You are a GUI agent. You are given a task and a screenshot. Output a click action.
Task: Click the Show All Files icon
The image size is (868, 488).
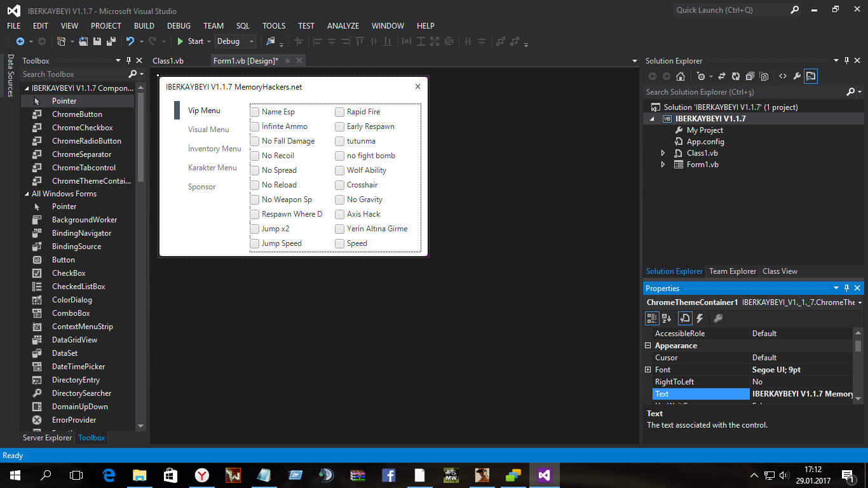[x=764, y=76]
